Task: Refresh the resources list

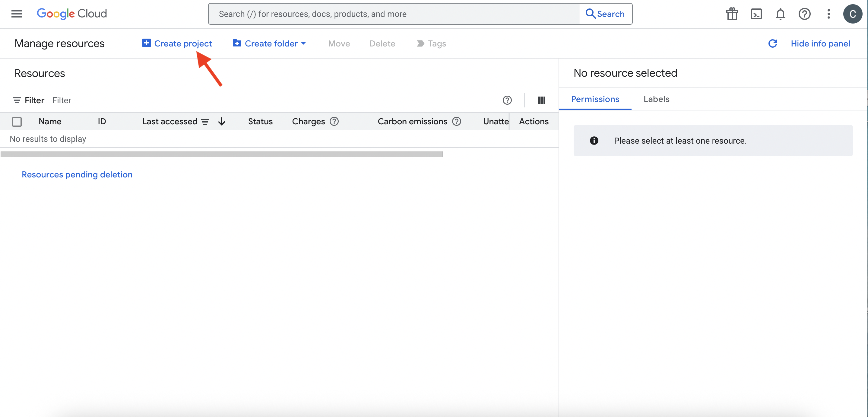Action: coord(773,43)
